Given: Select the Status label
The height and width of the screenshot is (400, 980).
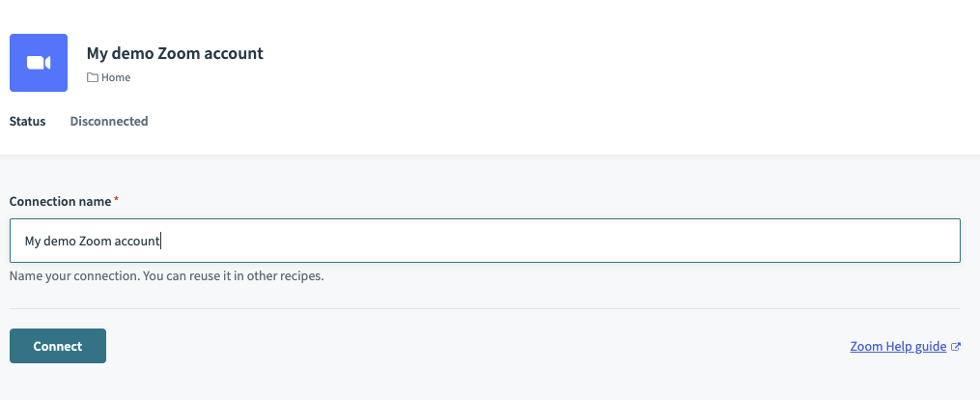Looking at the screenshot, I should click(28, 122).
